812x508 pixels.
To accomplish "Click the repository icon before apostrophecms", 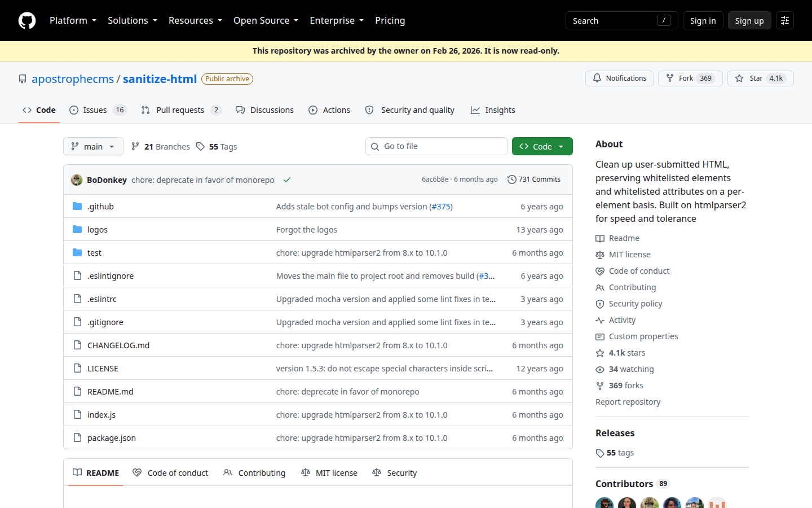I will (x=23, y=79).
